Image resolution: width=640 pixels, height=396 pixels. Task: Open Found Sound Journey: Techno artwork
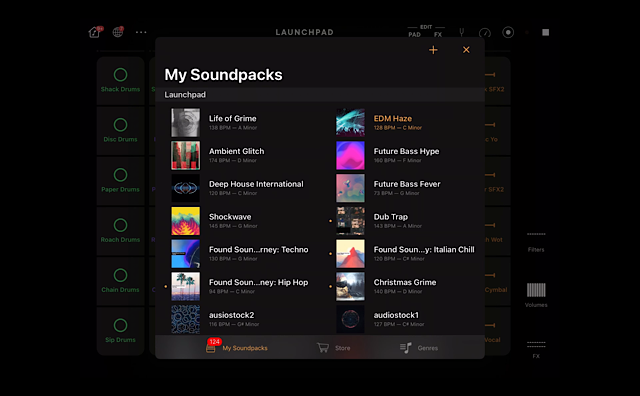(x=185, y=254)
